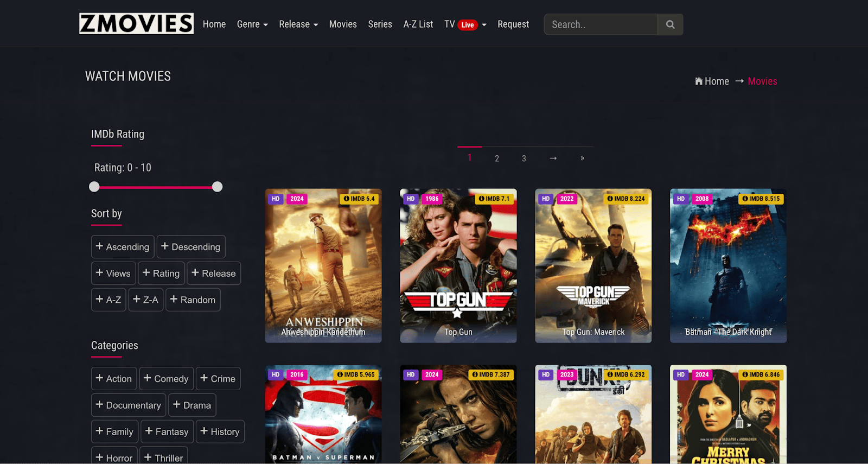The height and width of the screenshot is (464, 868).
Task: Toggle the Drama category filter
Action: tap(192, 405)
